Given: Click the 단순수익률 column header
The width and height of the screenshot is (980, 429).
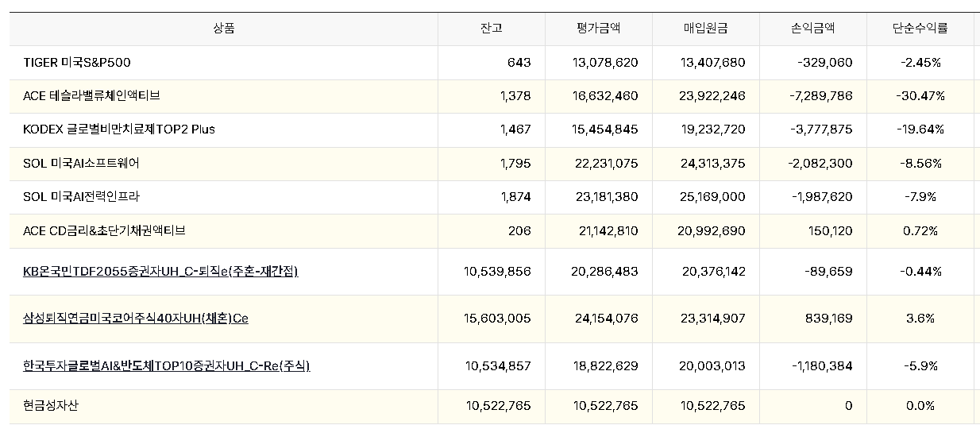Looking at the screenshot, I should [x=920, y=29].
